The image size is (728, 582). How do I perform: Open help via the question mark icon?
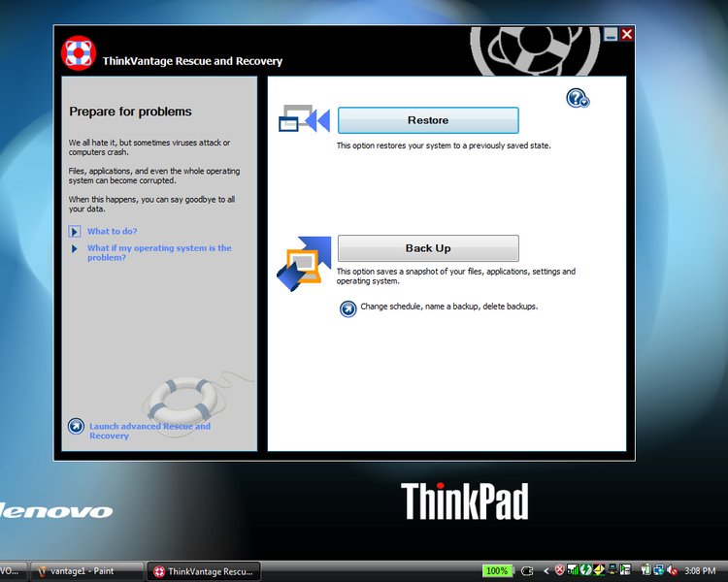tap(578, 98)
